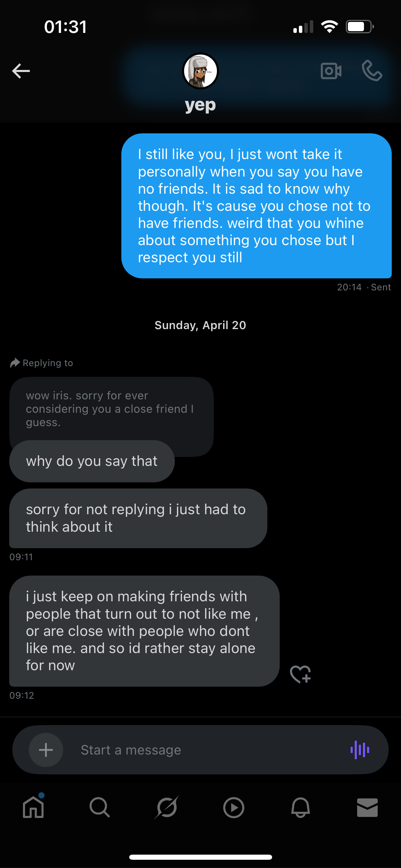Open the Grok tab
Screen dimensions: 401x868
pos(167,807)
